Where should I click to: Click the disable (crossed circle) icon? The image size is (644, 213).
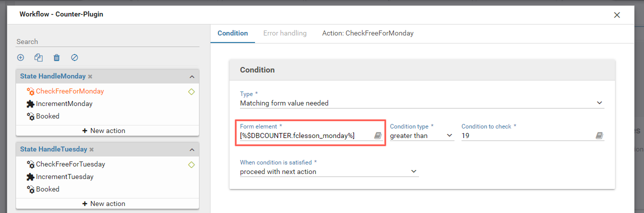(x=74, y=58)
